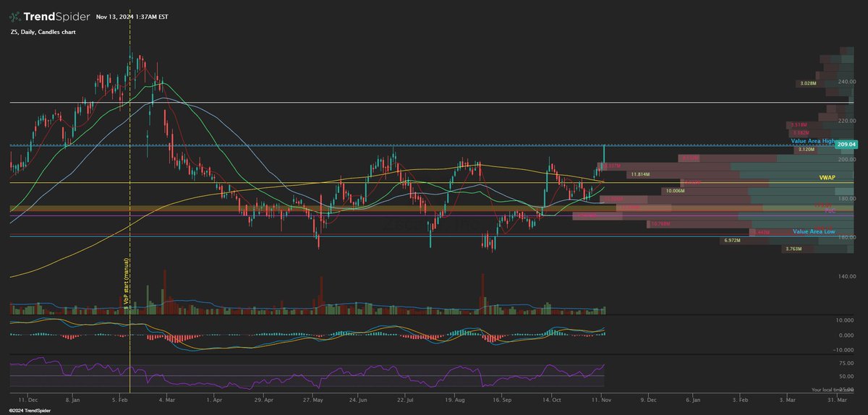Viewport: 868px width, 415px height.
Task: Click the 6. Jan date axis label
Action: (x=694, y=398)
